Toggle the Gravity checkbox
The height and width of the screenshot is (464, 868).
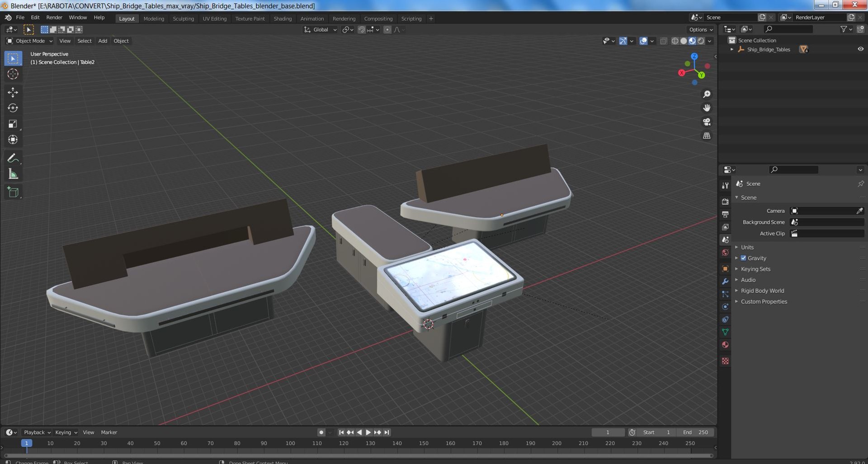pyautogui.click(x=743, y=258)
